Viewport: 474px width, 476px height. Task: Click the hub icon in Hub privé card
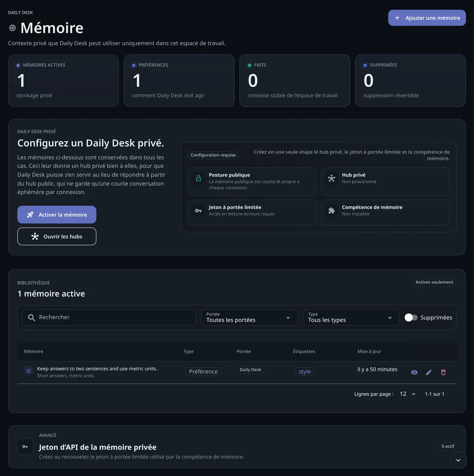point(331,178)
